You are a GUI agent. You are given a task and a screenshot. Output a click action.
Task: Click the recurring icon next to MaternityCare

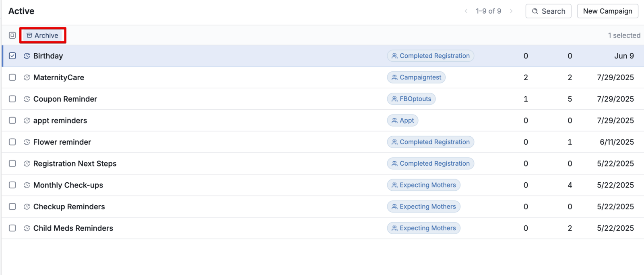[27, 77]
